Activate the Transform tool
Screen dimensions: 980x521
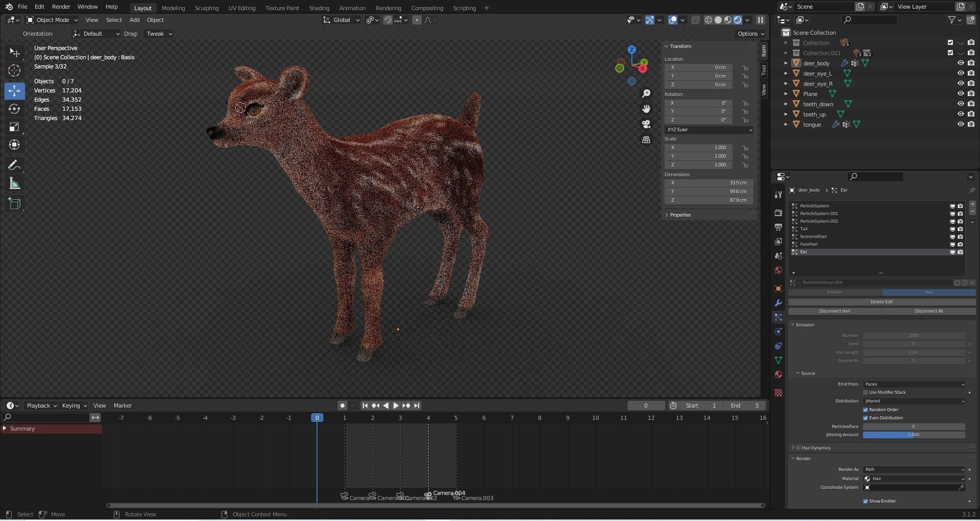14,145
